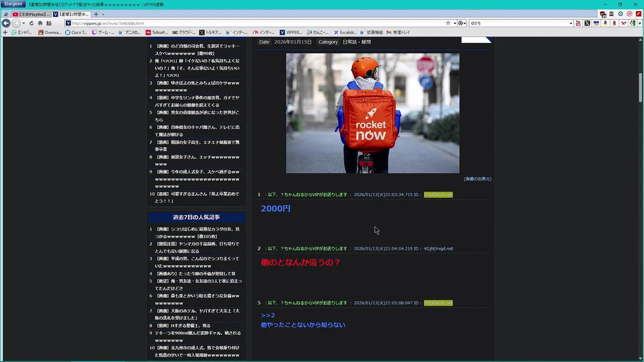Open the Cisco T... bookmark
This screenshot has height=362, width=644.
tap(76, 32)
